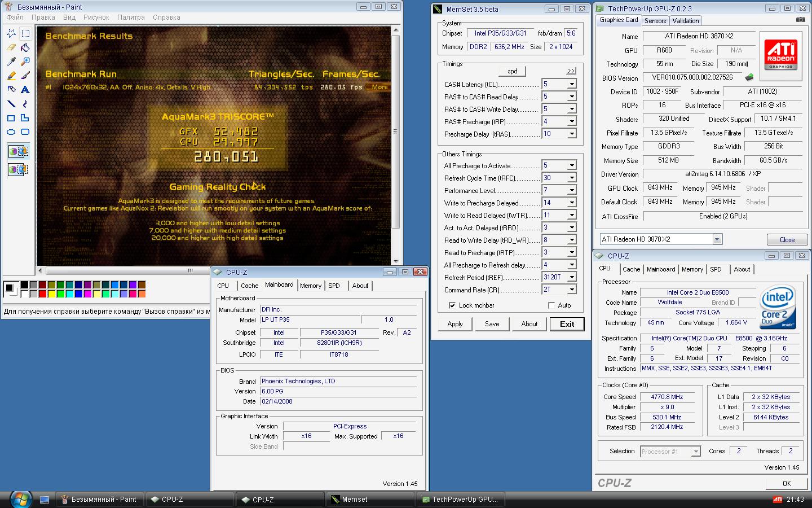The height and width of the screenshot is (508, 812).
Task: Click GPU-Z screenshot camera icon
Action: coord(800,20)
